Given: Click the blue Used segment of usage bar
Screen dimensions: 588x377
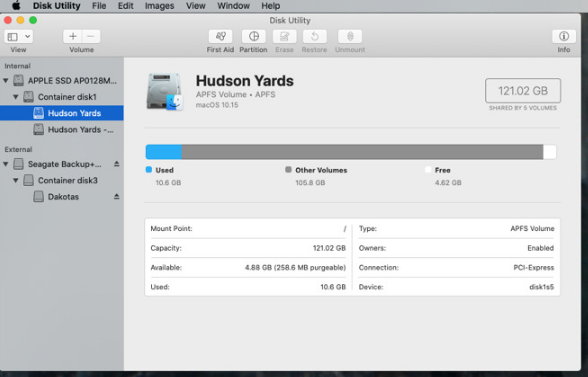Looking at the screenshot, I should (x=164, y=152).
